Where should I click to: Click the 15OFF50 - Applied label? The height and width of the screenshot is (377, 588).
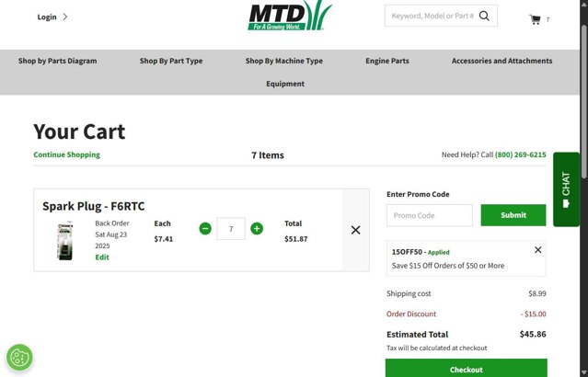[421, 252]
